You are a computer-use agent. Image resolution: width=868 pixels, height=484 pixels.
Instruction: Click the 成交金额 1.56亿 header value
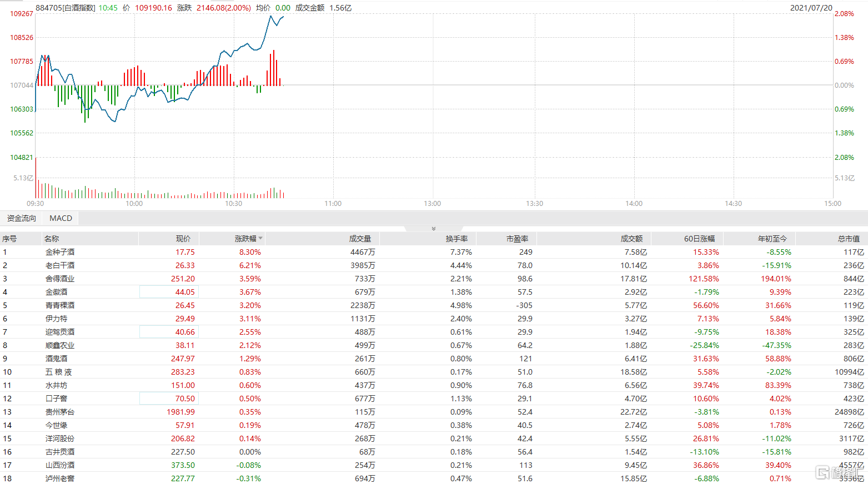[x=323, y=8]
